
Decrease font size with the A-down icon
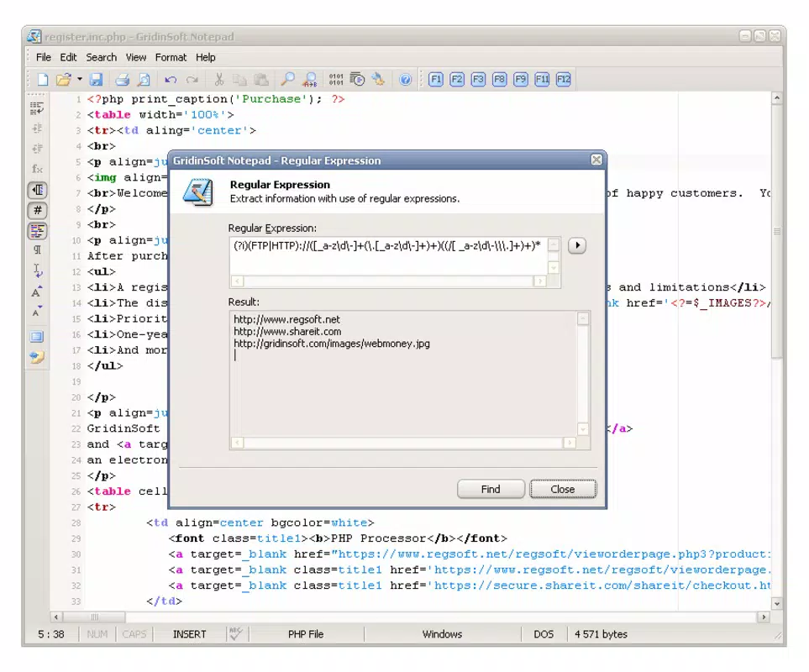pos(37,311)
